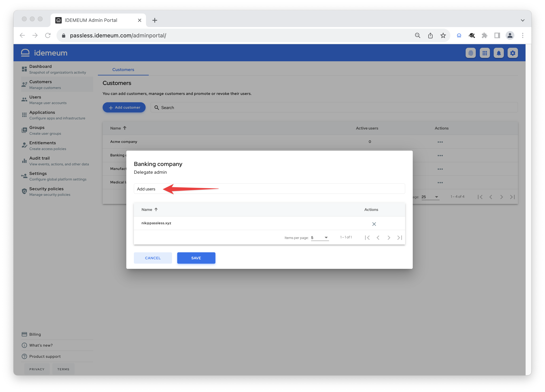This screenshot has height=392, width=545.
Task: Sort customers table by Name arrow
Action: click(x=125, y=128)
